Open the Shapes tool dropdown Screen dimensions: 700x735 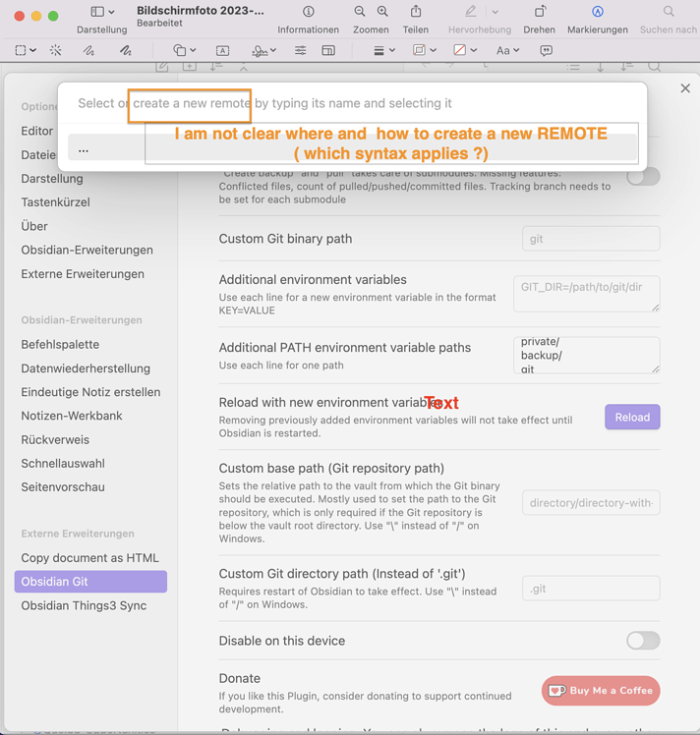coord(184,50)
